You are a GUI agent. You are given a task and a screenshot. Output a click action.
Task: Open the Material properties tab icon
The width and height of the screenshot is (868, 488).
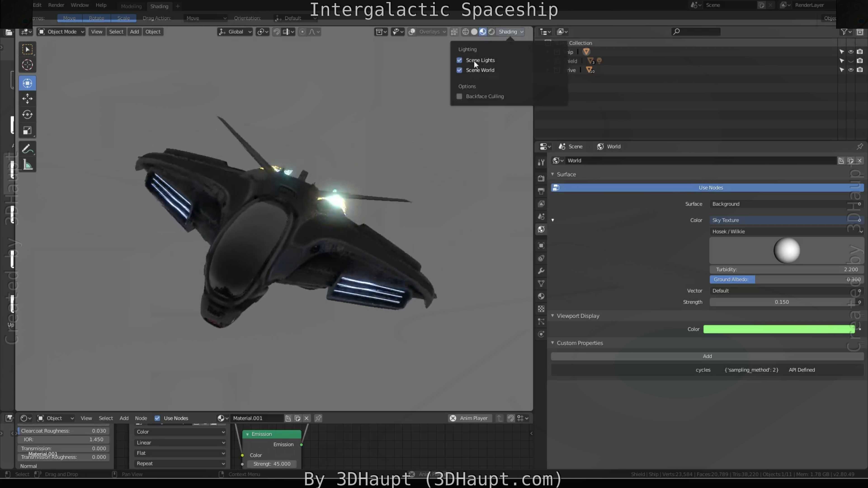pyautogui.click(x=541, y=296)
